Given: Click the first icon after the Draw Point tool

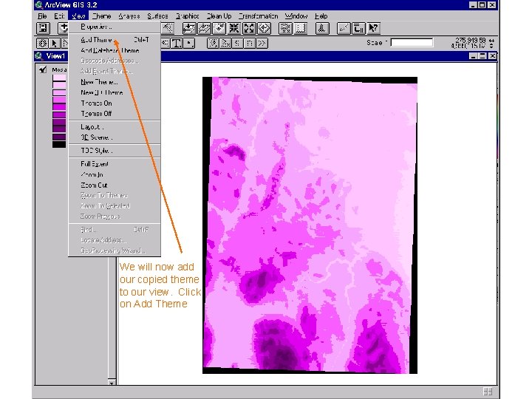Looking at the screenshot, I should click(x=213, y=43).
